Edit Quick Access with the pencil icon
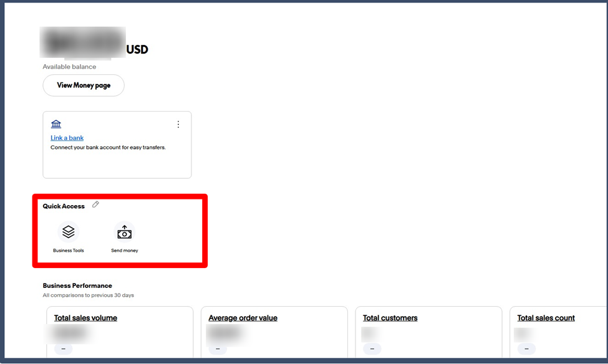The width and height of the screenshot is (608, 364). pyautogui.click(x=95, y=204)
